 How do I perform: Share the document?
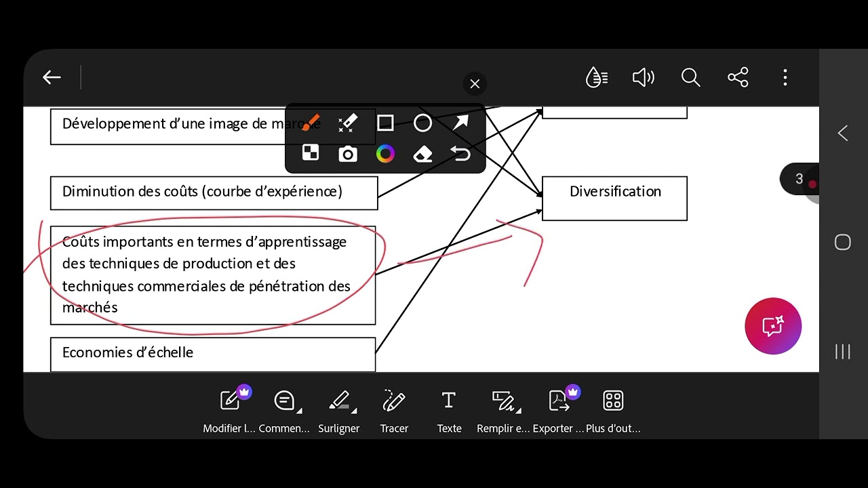click(738, 77)
